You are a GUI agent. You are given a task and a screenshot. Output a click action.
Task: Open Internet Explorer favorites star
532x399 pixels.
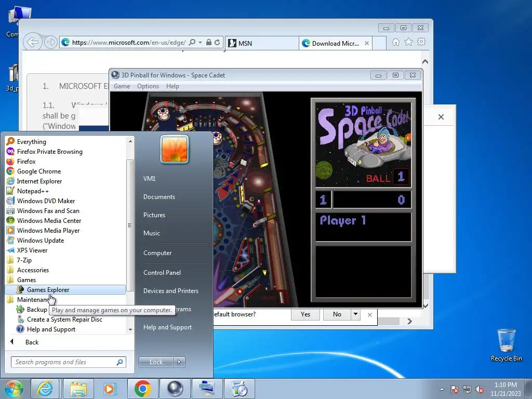pyautogui.click(x=408, y=42)
